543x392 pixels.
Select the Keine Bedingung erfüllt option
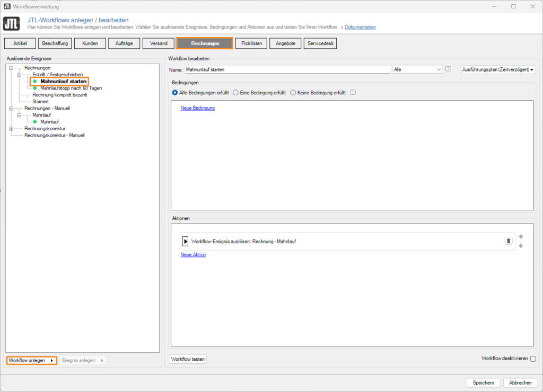point(292,92)
